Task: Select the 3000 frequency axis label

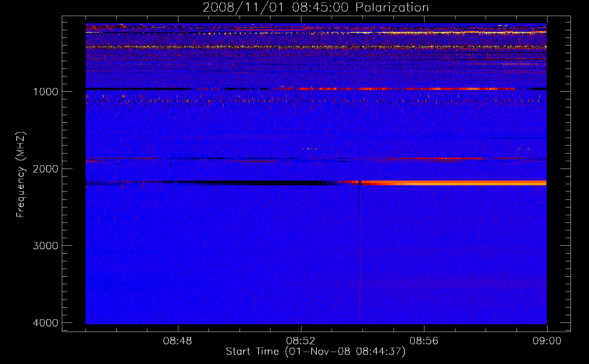Action: point(46,246)
